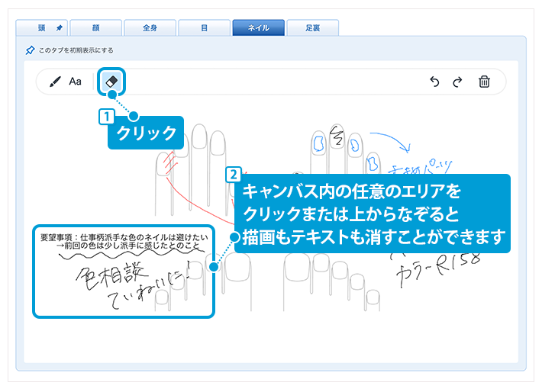Redo the undone canvas action

pos(457,82)
